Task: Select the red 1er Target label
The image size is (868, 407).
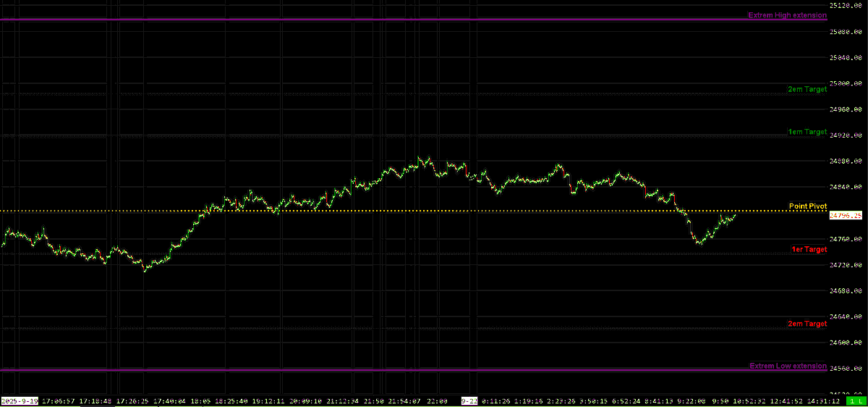Action: pos(809,249)
